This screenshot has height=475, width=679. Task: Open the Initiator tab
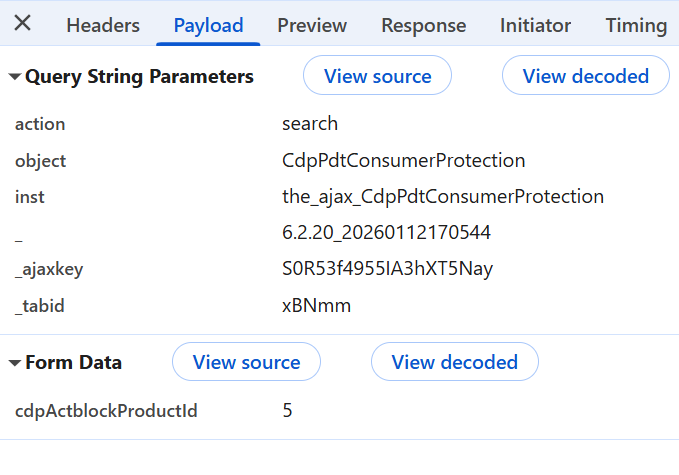point(535,26)
